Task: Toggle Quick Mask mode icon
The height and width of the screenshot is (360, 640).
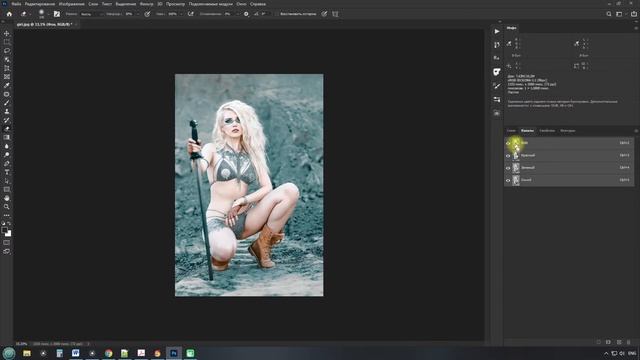Action: pyautogui.click(x=7, y=242)
